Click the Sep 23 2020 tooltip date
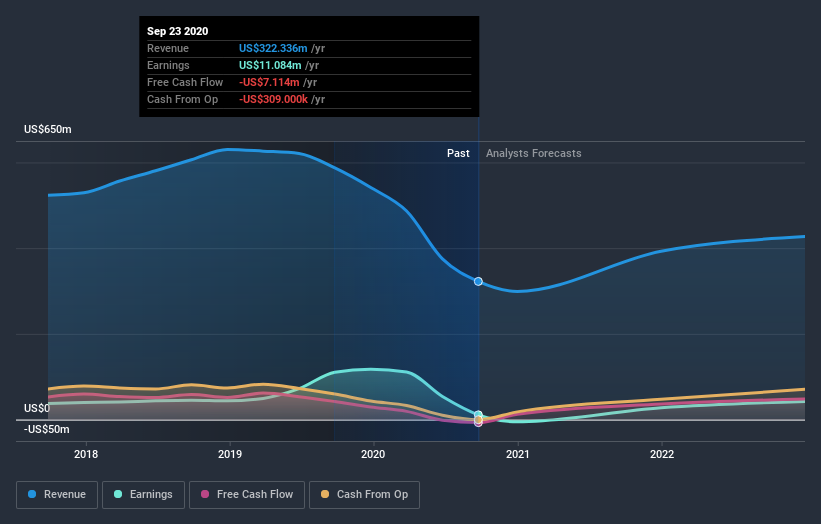The image size is (821, 524). pyautogui.click(x=177, y=31)
